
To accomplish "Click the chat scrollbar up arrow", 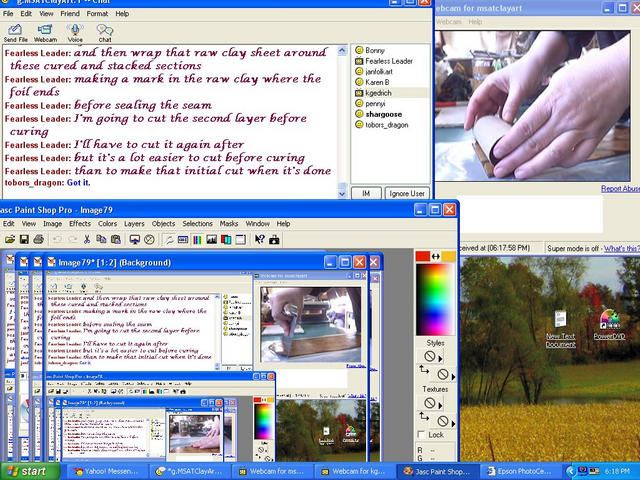I will click(x=342, y=51).
